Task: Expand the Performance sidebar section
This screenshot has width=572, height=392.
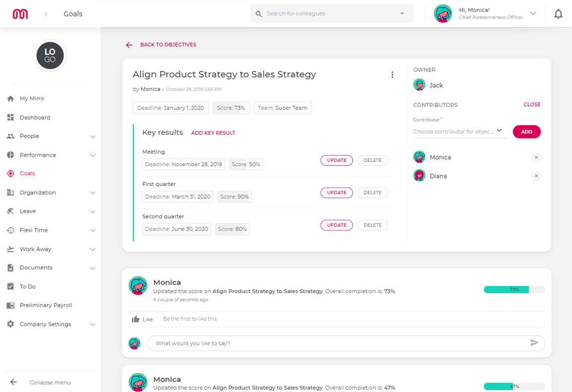Action: (92, 155)
